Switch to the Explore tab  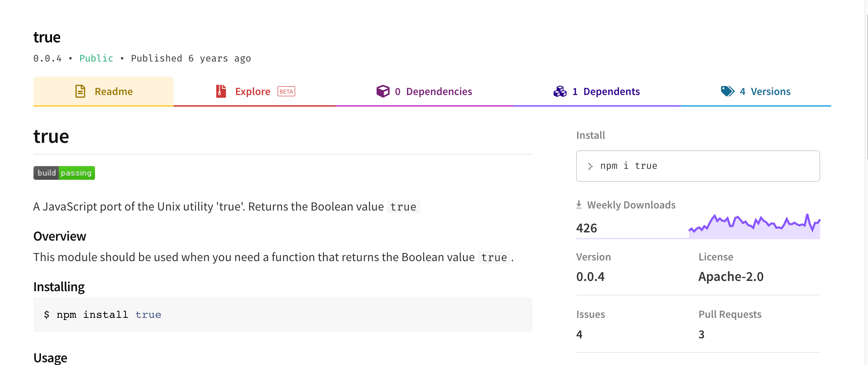[x=253, y=91]
